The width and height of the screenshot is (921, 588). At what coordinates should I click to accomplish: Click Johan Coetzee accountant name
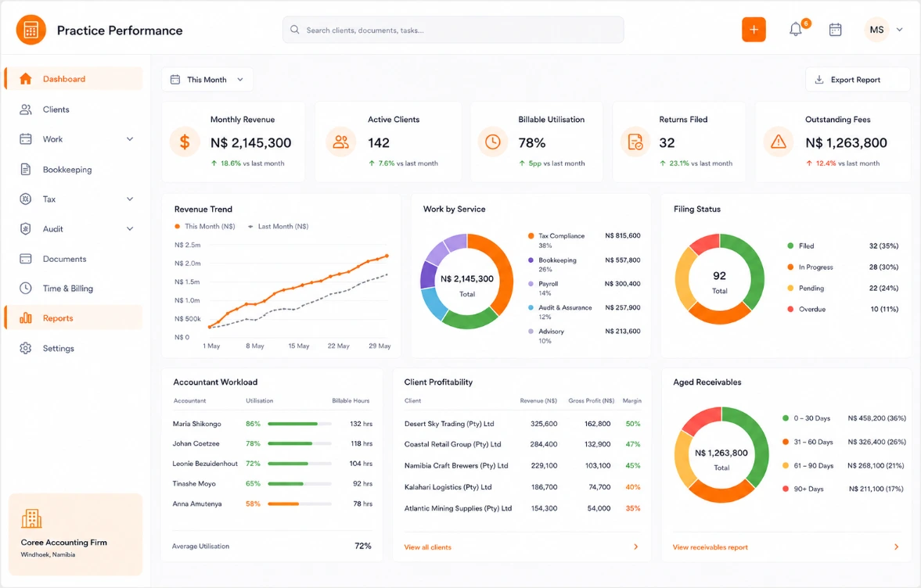pyautogui.click(x=196, y=443)
